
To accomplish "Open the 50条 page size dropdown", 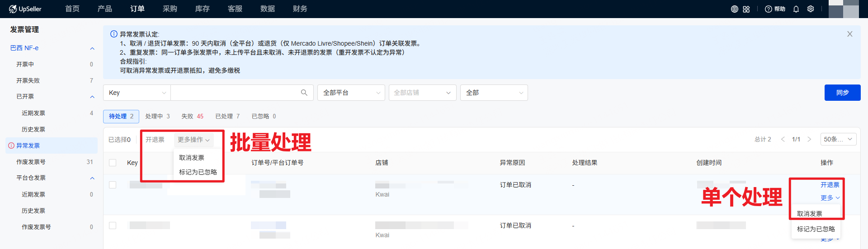I will [x=838, y=139].
